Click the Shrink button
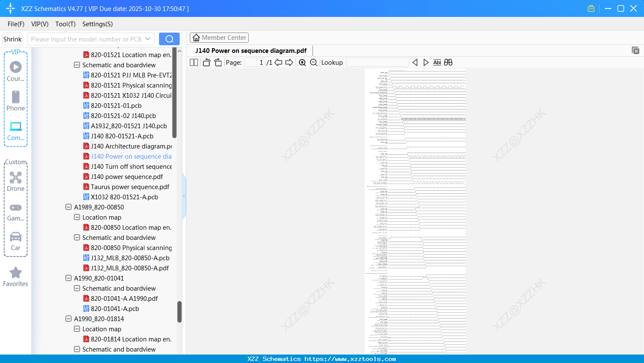 (12, 39)
